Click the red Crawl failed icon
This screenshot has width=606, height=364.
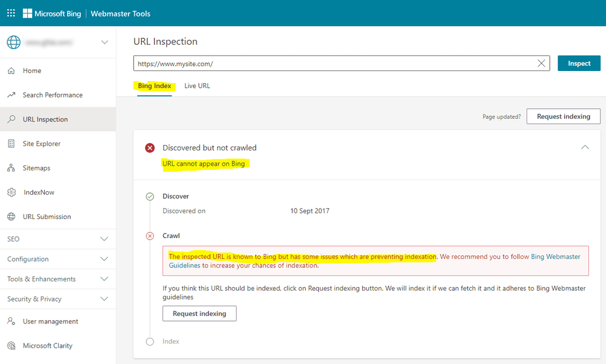coord(150,236)
